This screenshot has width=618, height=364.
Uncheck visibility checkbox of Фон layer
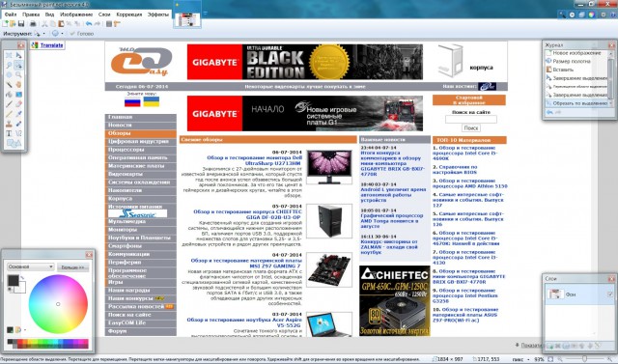tap(610, 294)
